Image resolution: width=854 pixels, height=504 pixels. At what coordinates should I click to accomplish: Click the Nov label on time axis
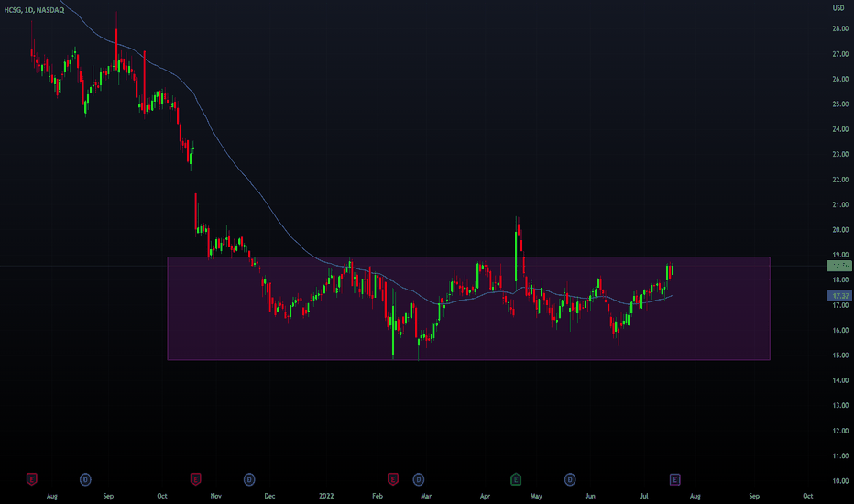coord(215,496)
